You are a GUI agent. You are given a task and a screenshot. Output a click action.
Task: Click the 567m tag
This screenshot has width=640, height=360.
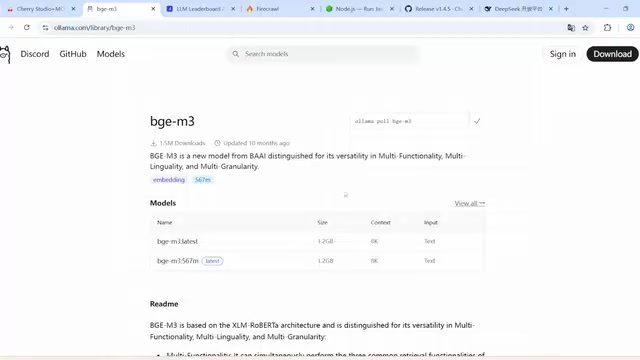click(x=202, y=180)
